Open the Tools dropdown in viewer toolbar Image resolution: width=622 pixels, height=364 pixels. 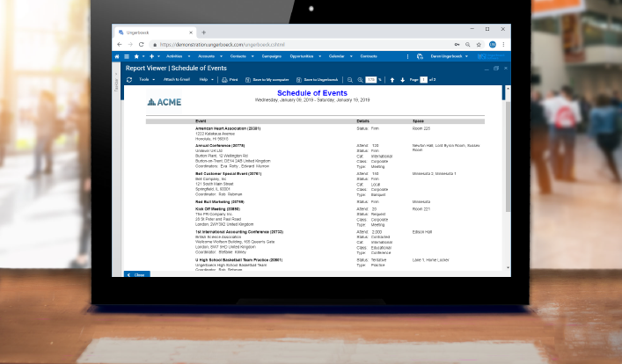point(147,80)
